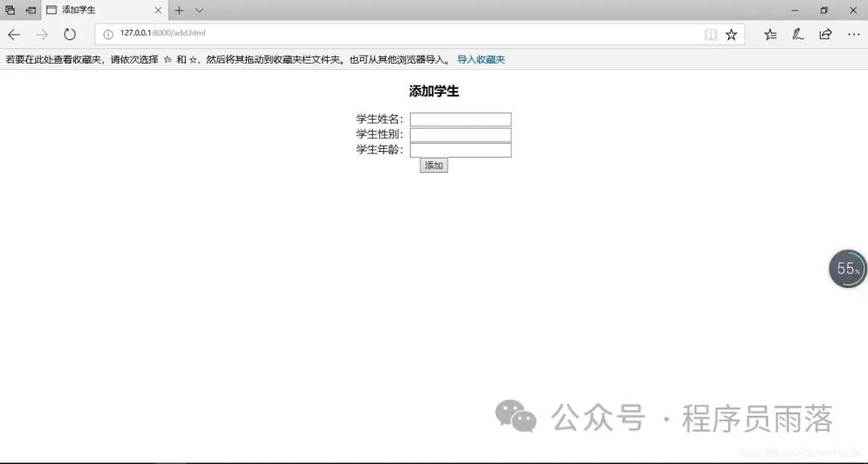Add this page to favorites star
The image size is (868, 464).
[x=731, y=35]
